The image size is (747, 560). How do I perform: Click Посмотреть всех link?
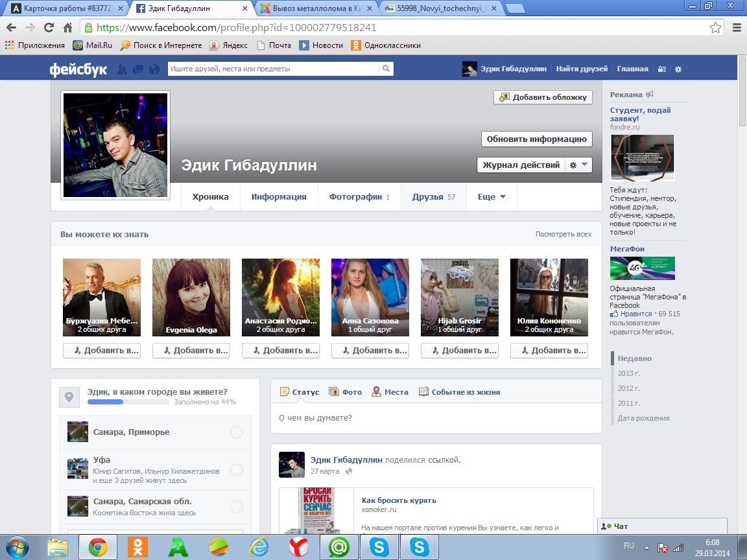pyautogui.click(x=563, y=234)
